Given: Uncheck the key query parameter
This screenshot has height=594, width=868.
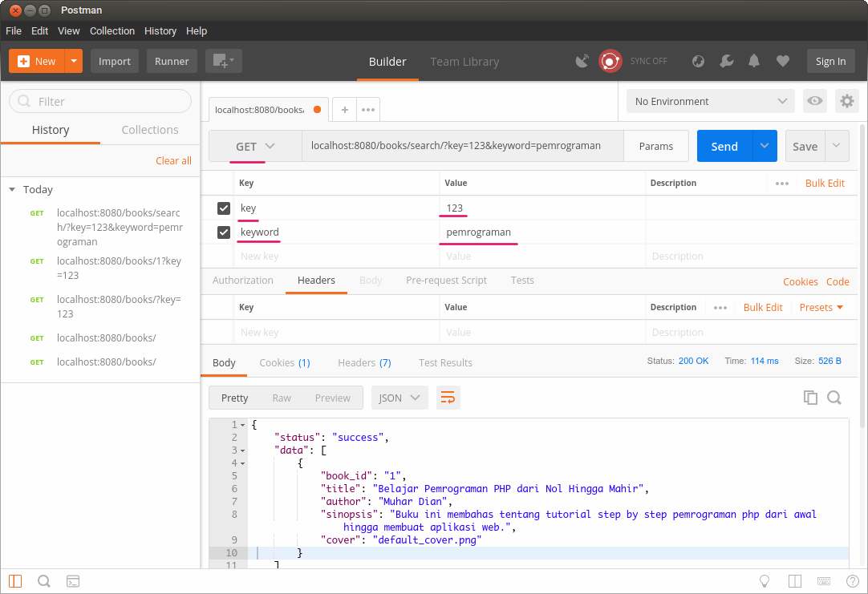Looking at the screenshot, I should pos(224,208).
